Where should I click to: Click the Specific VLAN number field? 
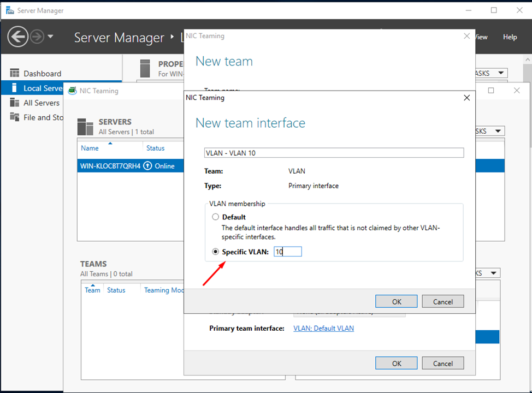coord(288,252)
